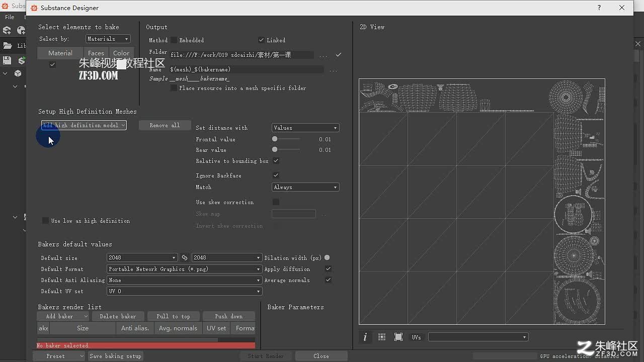Toggle Ignore Backface checkbox
The image size is (644, 362).
click(276, 175)
